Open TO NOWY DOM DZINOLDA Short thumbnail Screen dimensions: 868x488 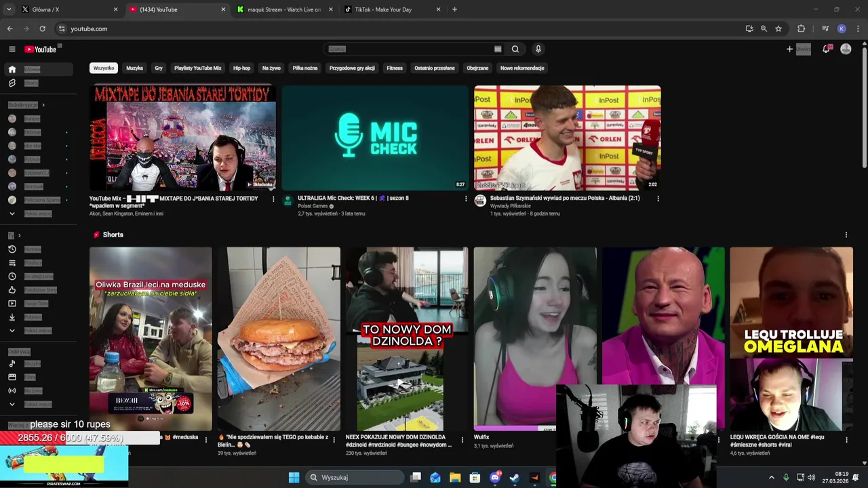click(x=407, y=339)
